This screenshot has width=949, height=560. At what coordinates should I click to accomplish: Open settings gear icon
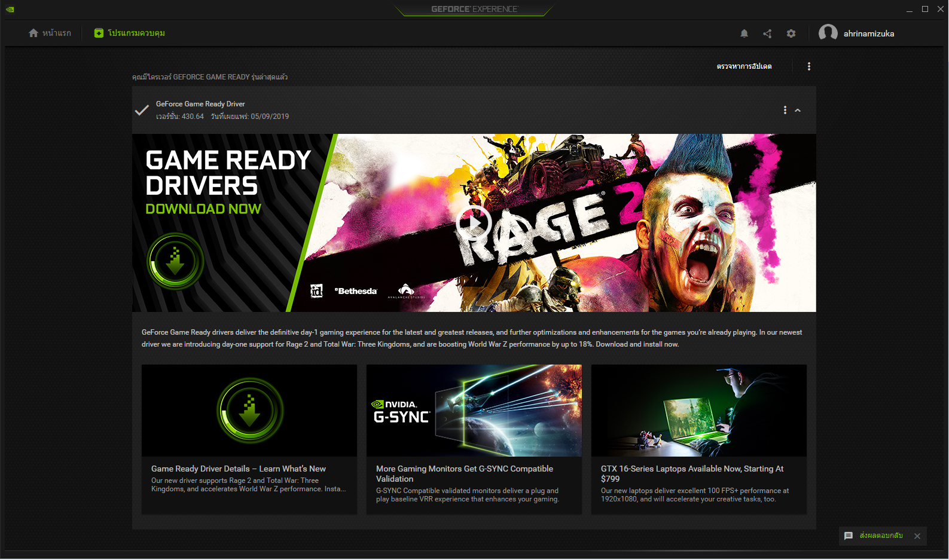(791, 33)
